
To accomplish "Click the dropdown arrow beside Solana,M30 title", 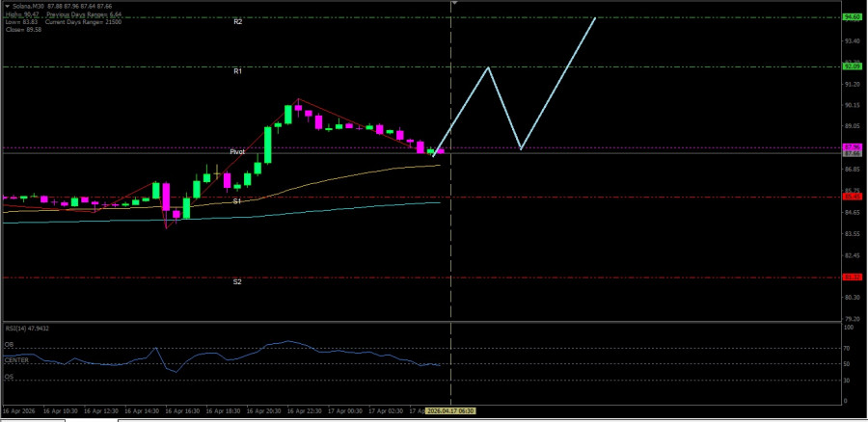I will (5, 7).
